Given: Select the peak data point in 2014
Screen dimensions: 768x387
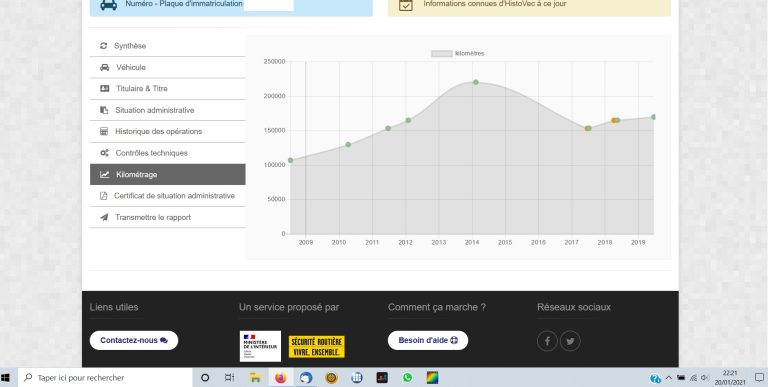Looking at the screenshot, I should tap(476, 82).
